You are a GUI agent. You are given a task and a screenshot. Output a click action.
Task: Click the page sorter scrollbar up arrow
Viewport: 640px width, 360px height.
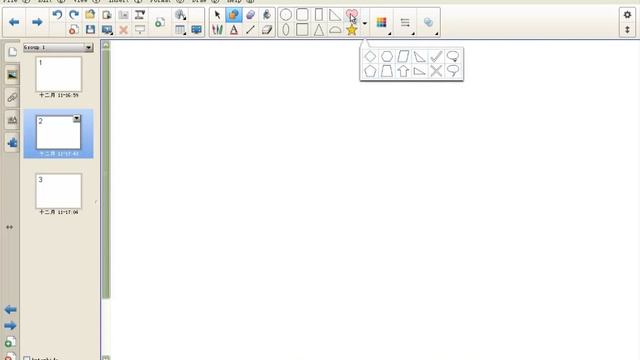pyautogui.click(x=106, y=45)
